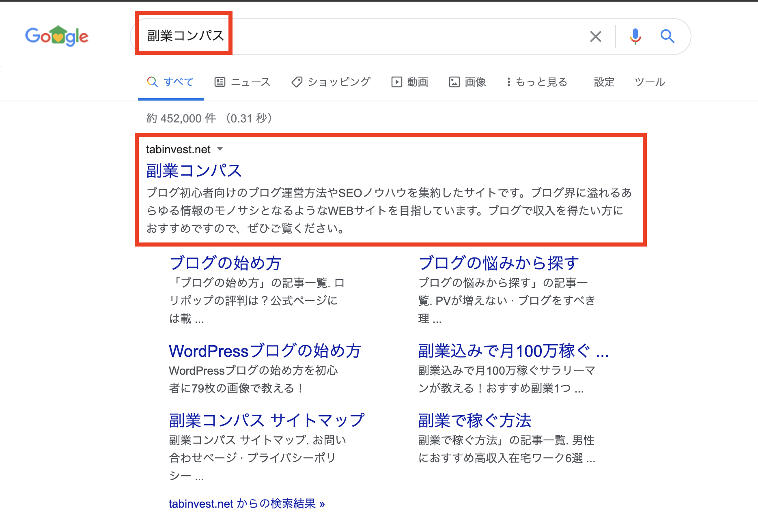The height and width of the screenshot is (532, 758).
Task: Open the ショッピング tab
Action: tap(331, 82)
